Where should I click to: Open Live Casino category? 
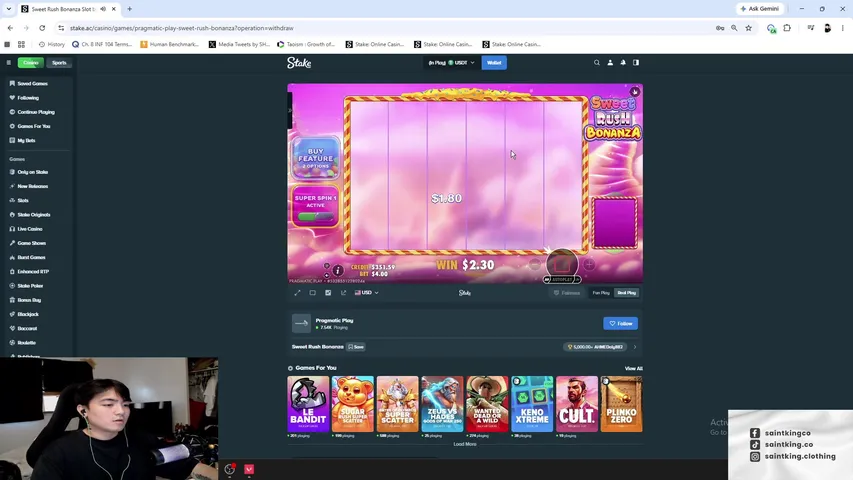tap(29, 229)
